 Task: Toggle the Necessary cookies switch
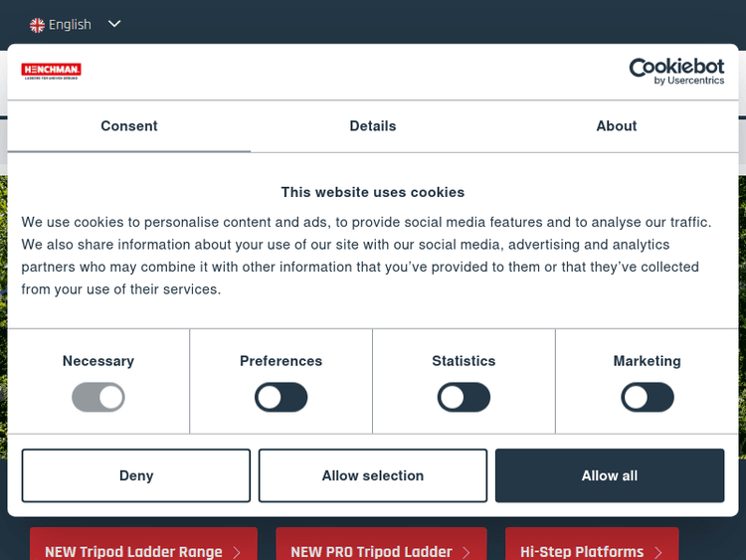[x=98, y=398]
